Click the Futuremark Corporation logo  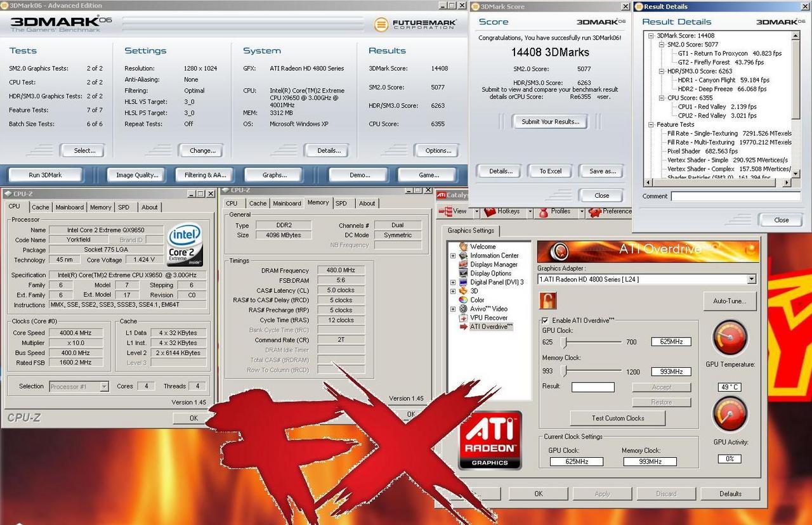click(x=416, y=25)
